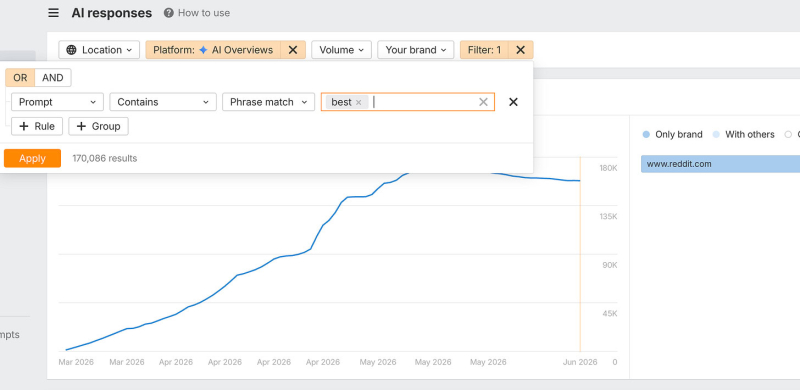Screen dimensions: 800x390
Task: Select the AND logic toggle
Action: click(x=53, y=78)
